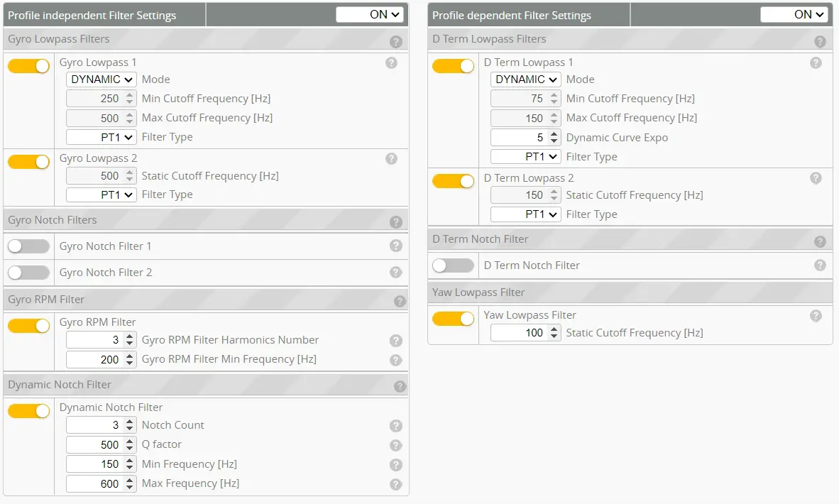Click the Gyro RPM Filter Min Frequency field

94,360
